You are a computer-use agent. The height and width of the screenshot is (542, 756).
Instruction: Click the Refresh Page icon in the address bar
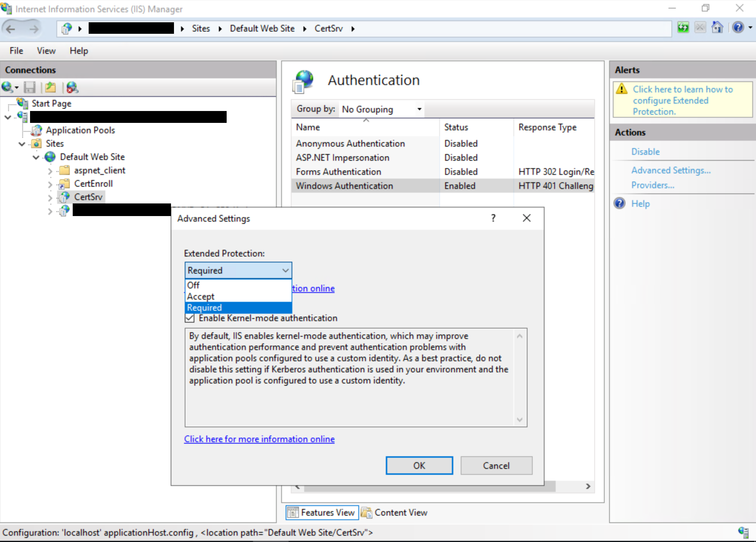(683, 27)
